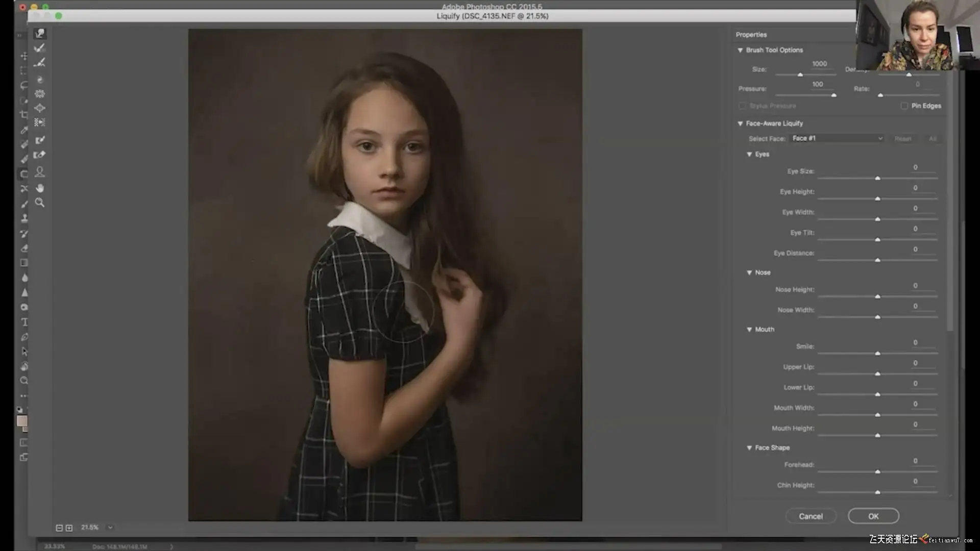This screenshot has height=551, width=980.
Task: Select the Face tool
Action: [x=40, y=172]
